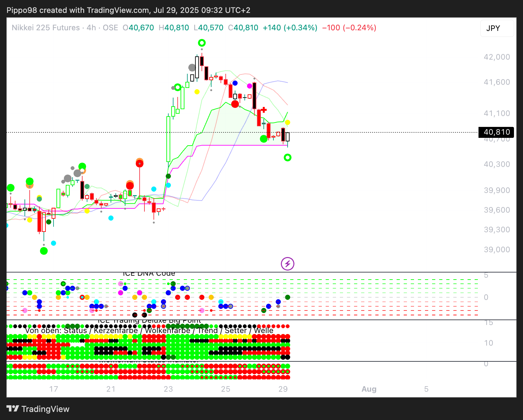Screen dimensions: 523x420
Task: Click the 4h interval in the chart legend
Action: [91, 28]
